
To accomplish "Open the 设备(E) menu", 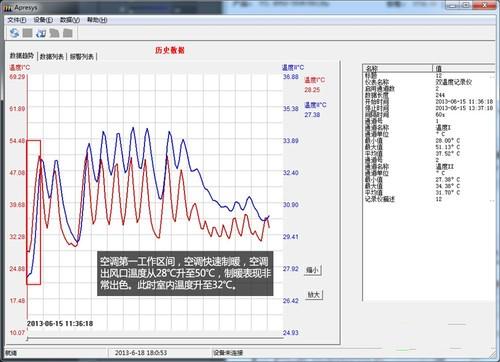I will click(x=43, y=20).
